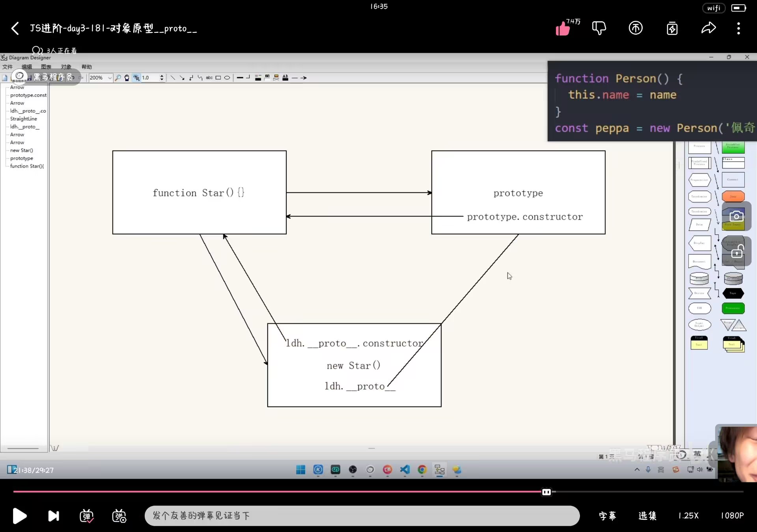Open the 编辑 menu
Viewport: 757px width, 532px height.
(x=27, y=67)
